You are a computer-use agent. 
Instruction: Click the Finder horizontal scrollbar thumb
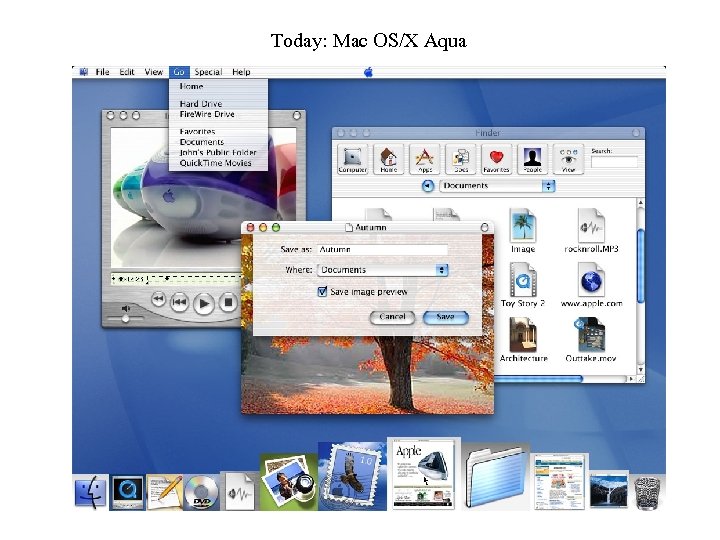[538, 379]
